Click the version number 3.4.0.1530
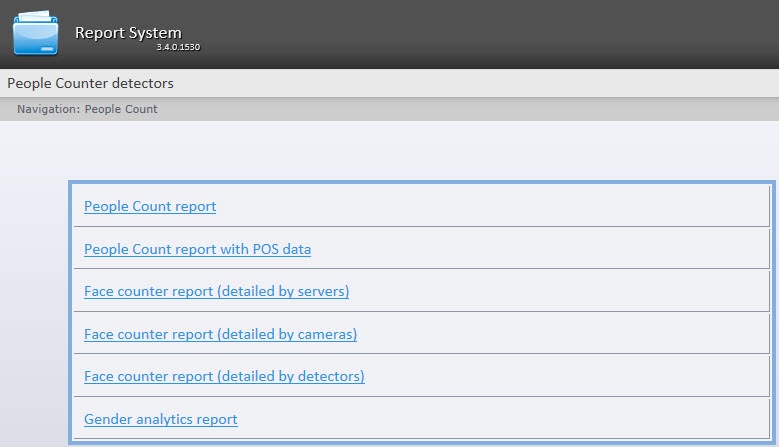This screenshot has height=447, width=779. click(x=178, y=47)
